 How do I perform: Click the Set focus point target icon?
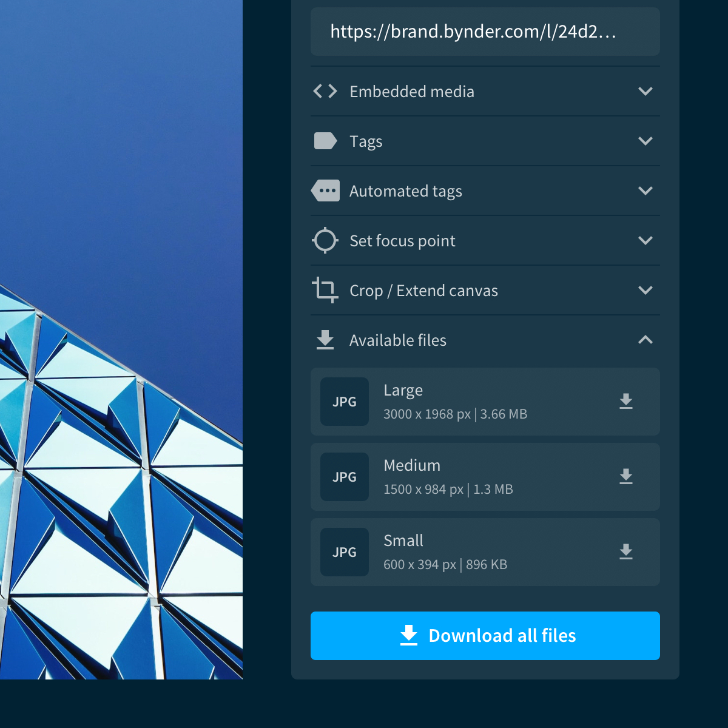pos(325,240)
